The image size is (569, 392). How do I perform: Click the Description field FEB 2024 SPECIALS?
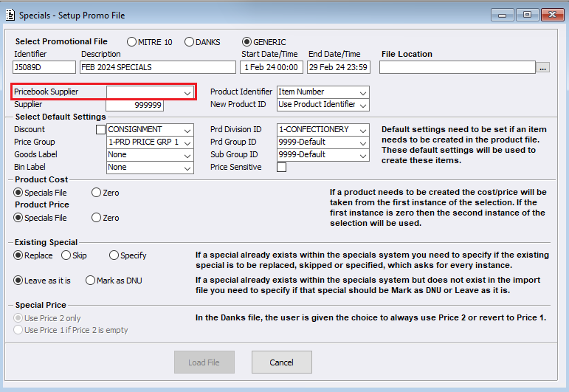[158, 67]
